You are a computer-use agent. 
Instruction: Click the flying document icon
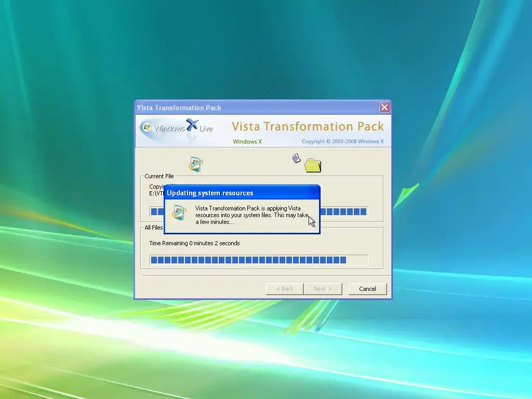297,158
